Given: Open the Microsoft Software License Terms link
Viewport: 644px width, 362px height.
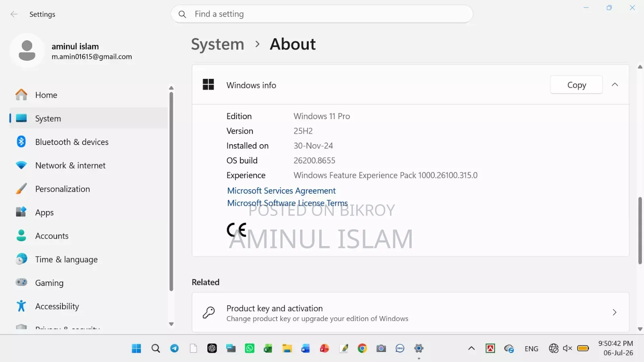Looking at the screenshot, I should (287, 203).
